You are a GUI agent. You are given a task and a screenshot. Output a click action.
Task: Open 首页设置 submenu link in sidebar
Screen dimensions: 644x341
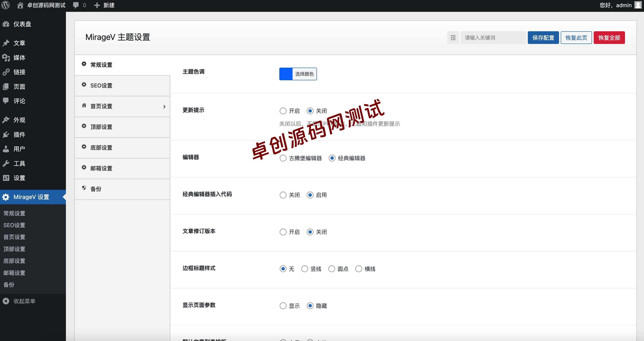pyautogui.click(x=14, y=237)
